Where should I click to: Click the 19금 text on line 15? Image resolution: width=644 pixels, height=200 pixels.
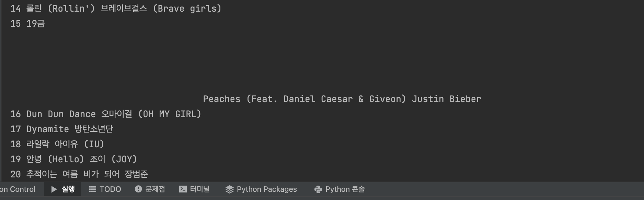(36, 24)
